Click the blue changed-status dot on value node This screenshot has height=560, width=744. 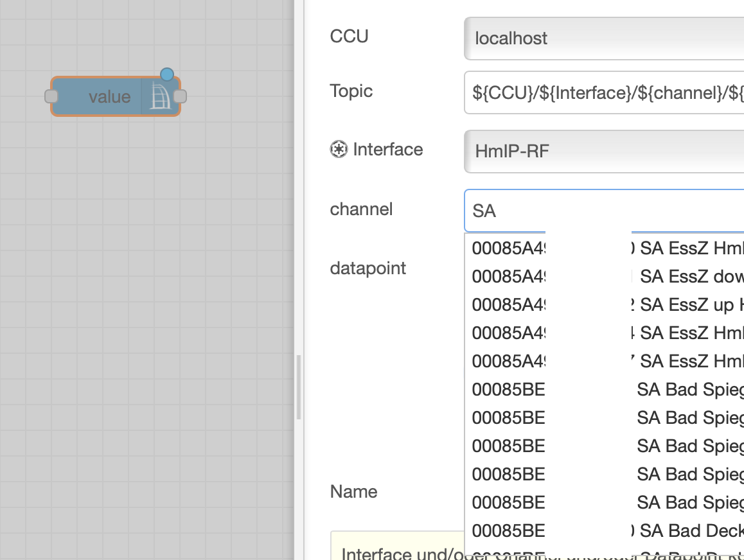pyautogui.click(x=167, y=74)
